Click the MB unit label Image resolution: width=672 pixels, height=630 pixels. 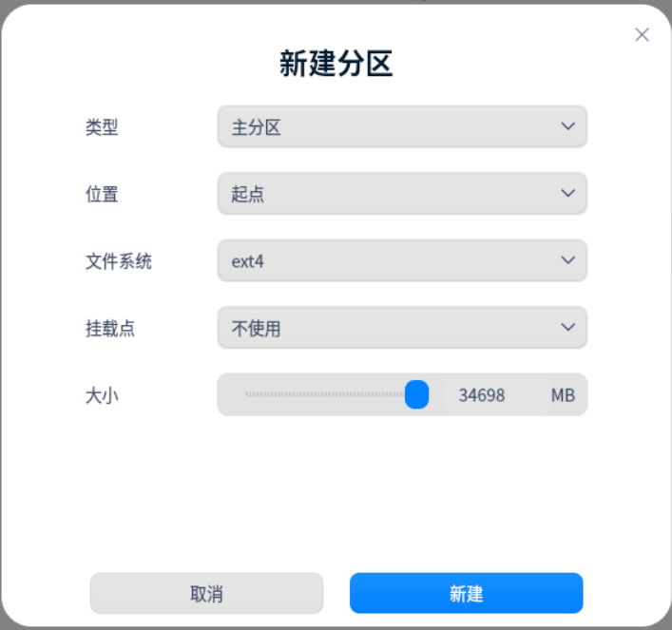pyautogui.click(x=563, y=395)
